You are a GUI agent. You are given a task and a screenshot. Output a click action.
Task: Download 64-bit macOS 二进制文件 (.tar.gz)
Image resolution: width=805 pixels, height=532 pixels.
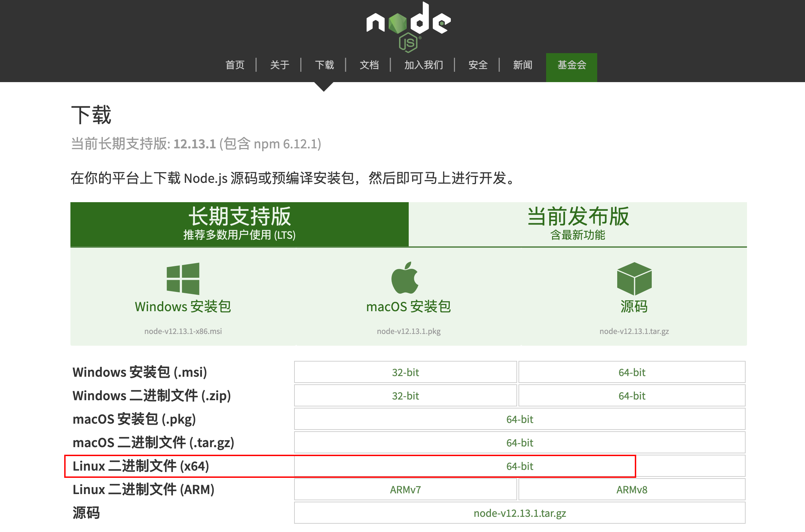tap(520, 442)
